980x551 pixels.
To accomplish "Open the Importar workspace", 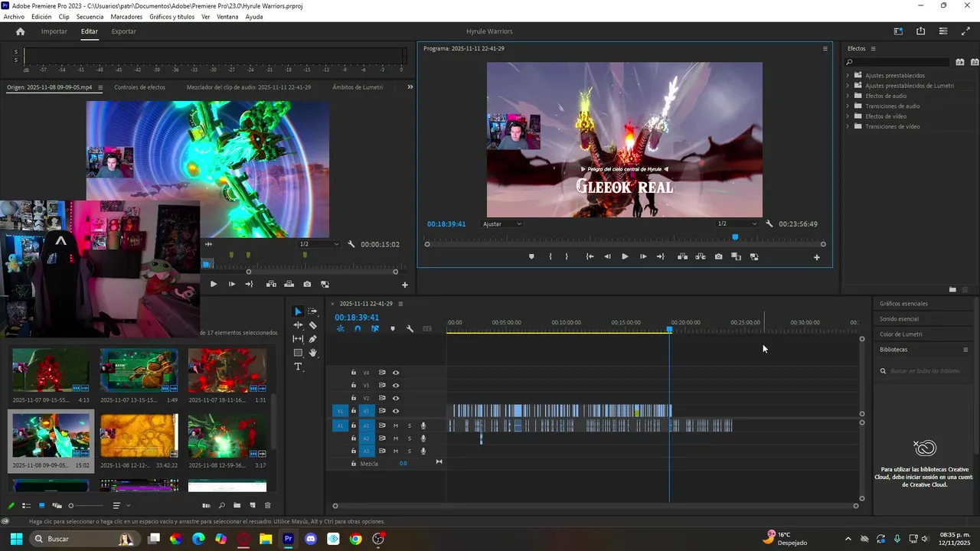I will (x=54, y=31).
